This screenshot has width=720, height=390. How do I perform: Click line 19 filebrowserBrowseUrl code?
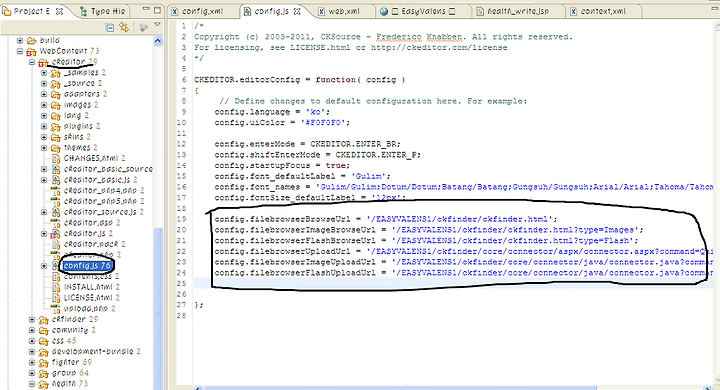(x=386, y=219)
